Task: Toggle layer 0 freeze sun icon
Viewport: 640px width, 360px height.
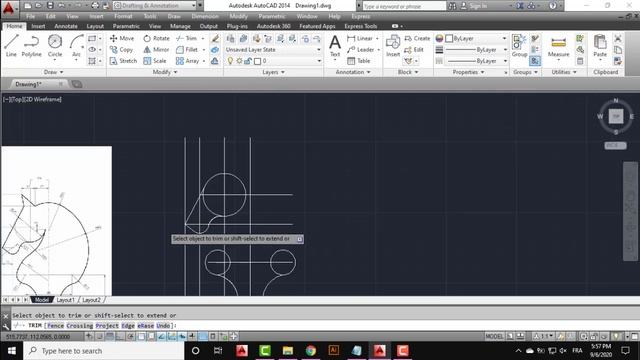Action: pos(239,61)
